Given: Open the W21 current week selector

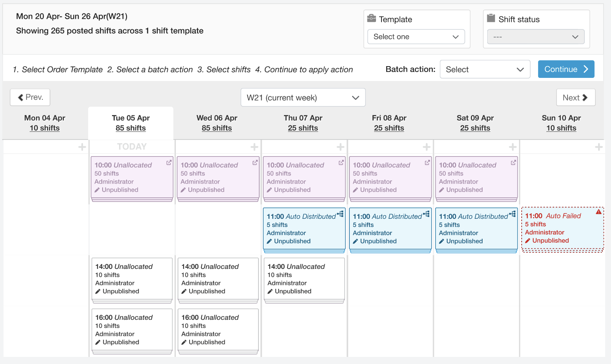Looking at the screenshot, I should (x=303, y=97).
